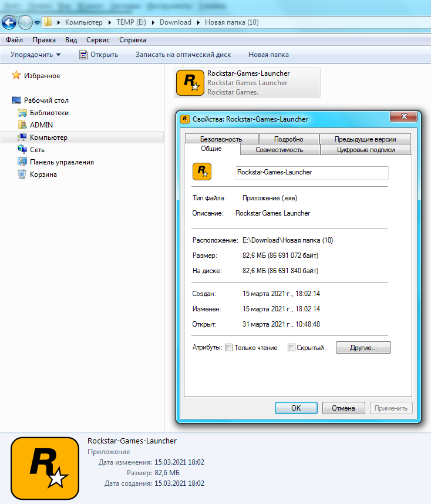
Task: Click the Панель управления icon
Action: pos(22,162)
